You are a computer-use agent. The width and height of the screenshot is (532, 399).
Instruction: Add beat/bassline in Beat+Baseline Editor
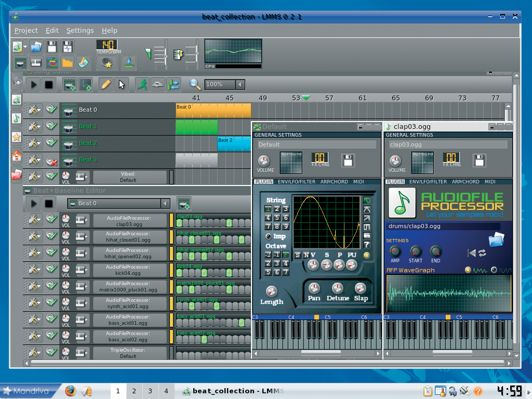point(184,203)
